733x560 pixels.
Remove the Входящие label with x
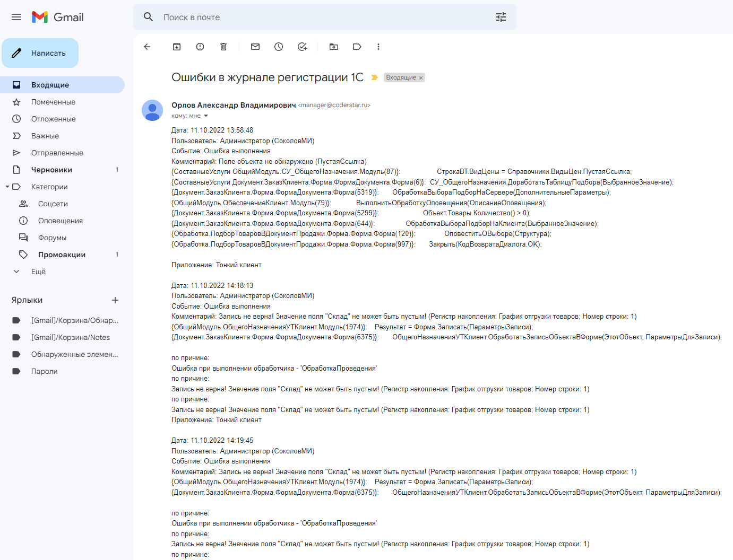421,78
